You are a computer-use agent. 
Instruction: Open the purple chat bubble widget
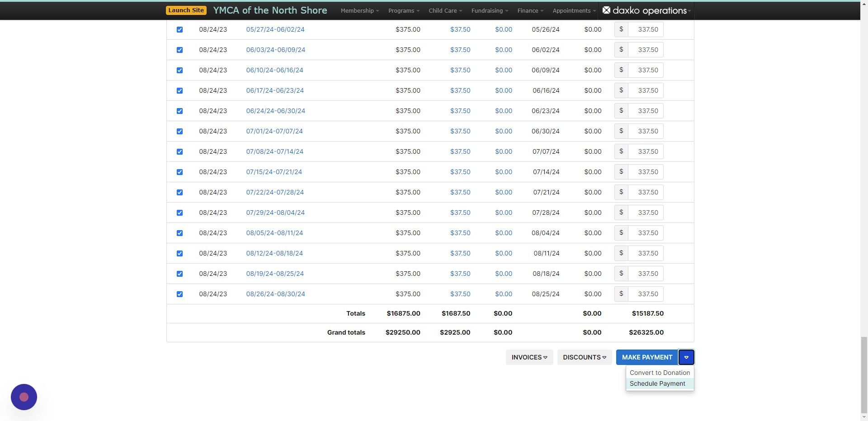pyautogui.click(x=24, y=397)
